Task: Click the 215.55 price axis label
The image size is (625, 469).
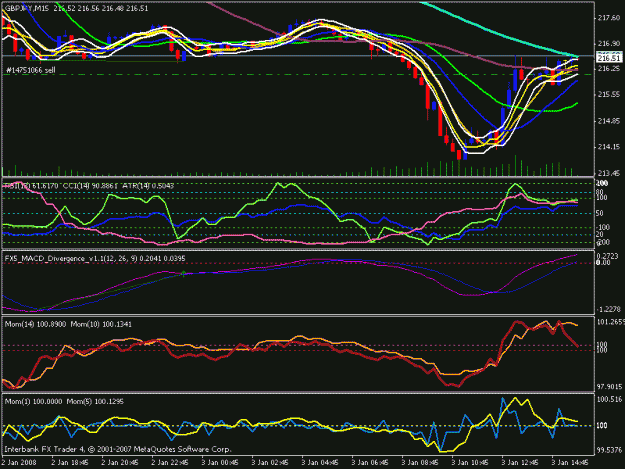Action: (609, 95)
